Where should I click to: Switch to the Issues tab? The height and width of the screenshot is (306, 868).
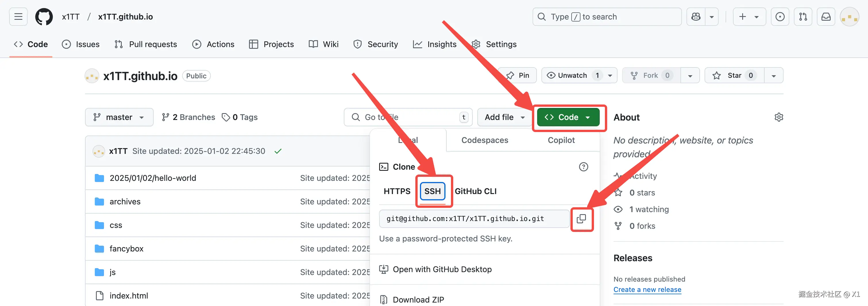[81, 44]
